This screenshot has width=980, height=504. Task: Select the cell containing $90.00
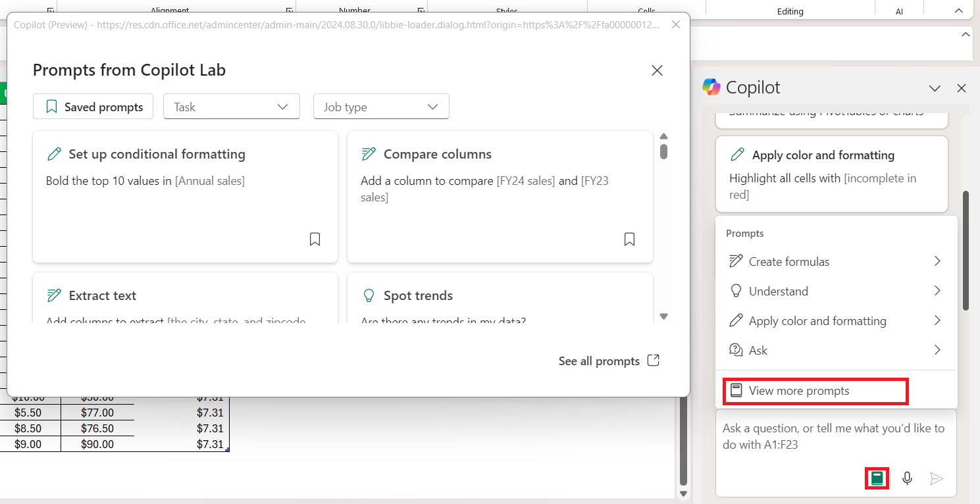click(x=97, y=444)
